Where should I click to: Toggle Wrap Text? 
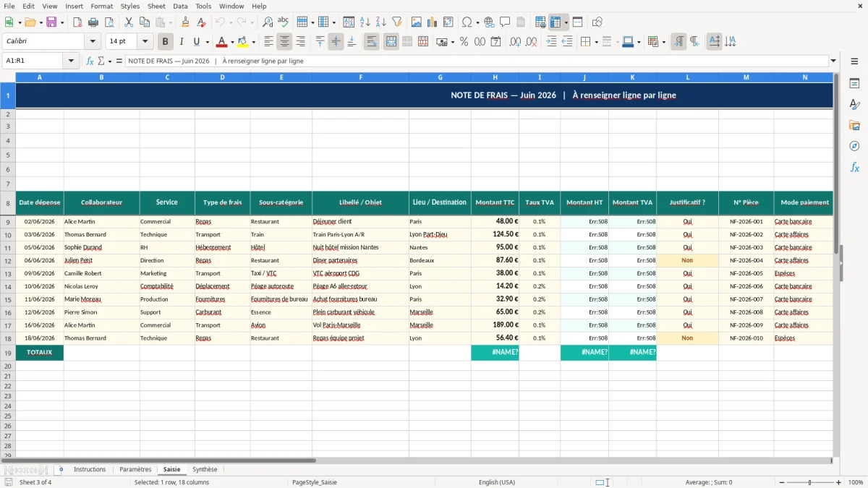(372, 42)
